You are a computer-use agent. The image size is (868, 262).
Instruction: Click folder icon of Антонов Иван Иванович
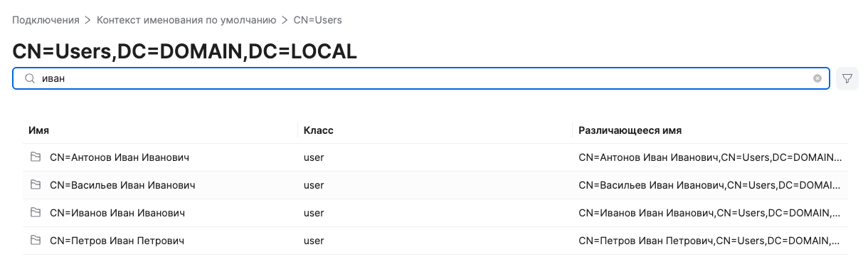pos(35,157)
